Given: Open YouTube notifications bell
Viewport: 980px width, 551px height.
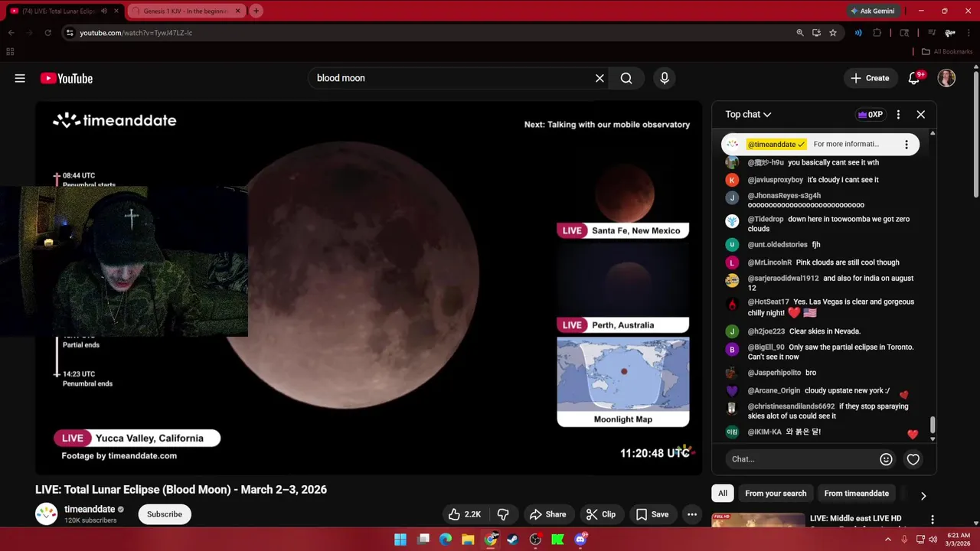Looking at the screenshot, I should tap(914, 78).
